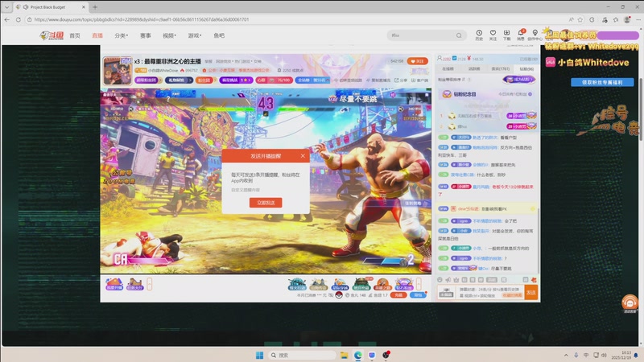Click the red bird icon in chat toolbar
The image size is (644, 362).
click(x=534, y=280)
